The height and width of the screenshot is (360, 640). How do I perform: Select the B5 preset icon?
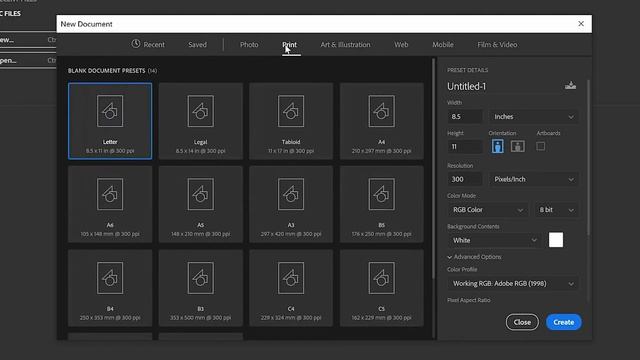382,194
